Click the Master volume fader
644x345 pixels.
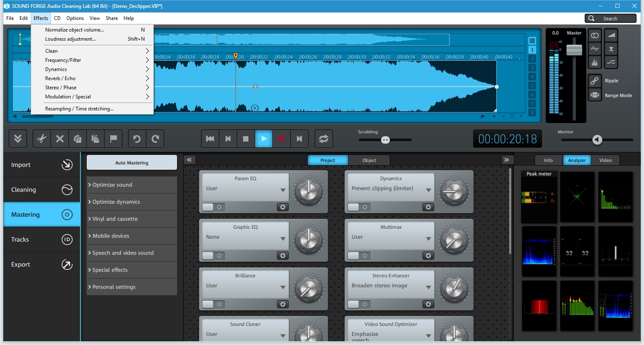coord(574,49)
